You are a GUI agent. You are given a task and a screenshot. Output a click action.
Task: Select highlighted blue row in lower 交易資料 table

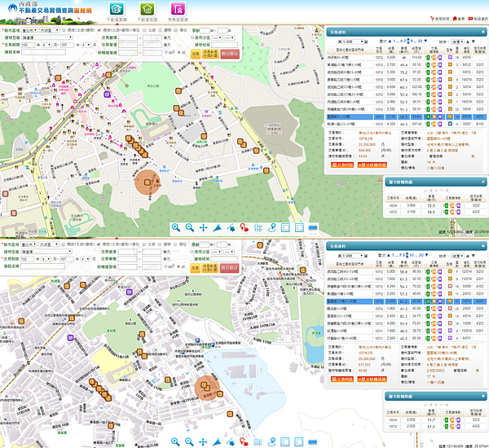[x=407, y=301]
